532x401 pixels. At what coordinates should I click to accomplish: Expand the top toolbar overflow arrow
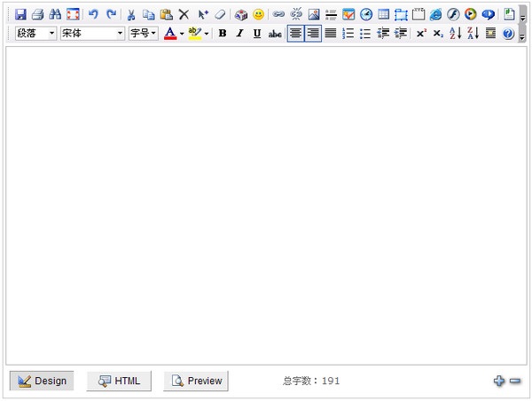point(523,15)
